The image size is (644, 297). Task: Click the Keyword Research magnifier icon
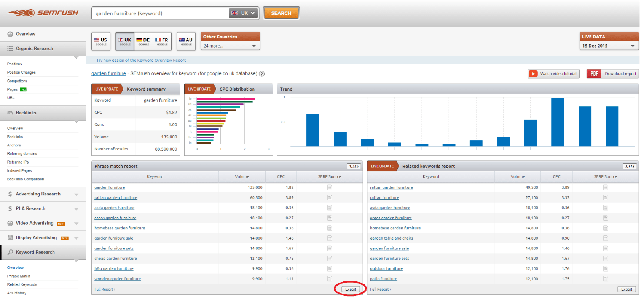[10, 252]
